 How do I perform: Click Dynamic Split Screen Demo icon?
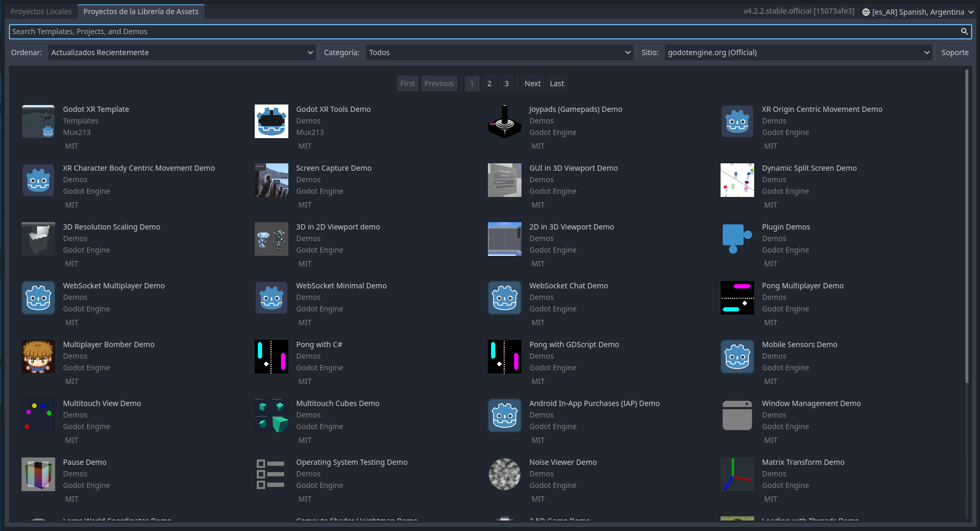click(737, 180)
